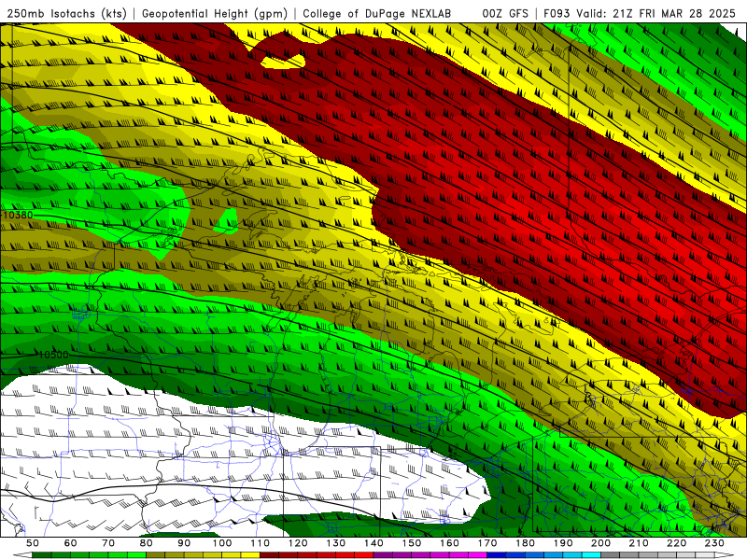Click the '00Z GFS' model run label
Screen dimensions: 747x560
pos(505,14)
